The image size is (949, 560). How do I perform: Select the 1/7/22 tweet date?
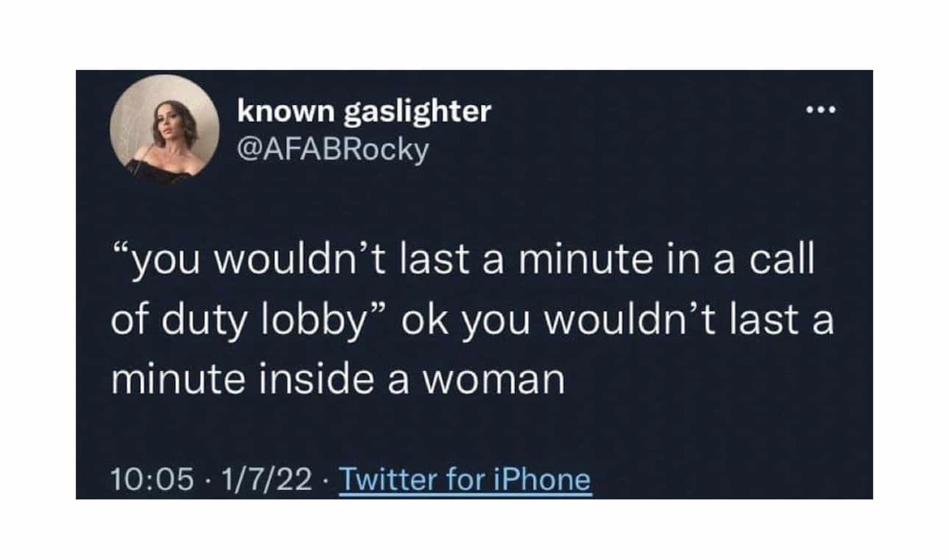(x=267, y=479)
